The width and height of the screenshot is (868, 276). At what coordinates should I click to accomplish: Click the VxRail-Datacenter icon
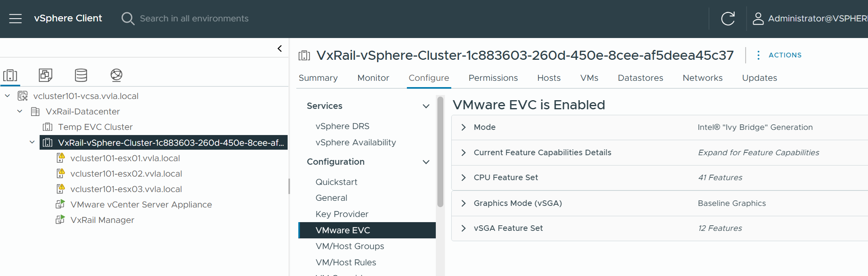[x=35, y=112]
